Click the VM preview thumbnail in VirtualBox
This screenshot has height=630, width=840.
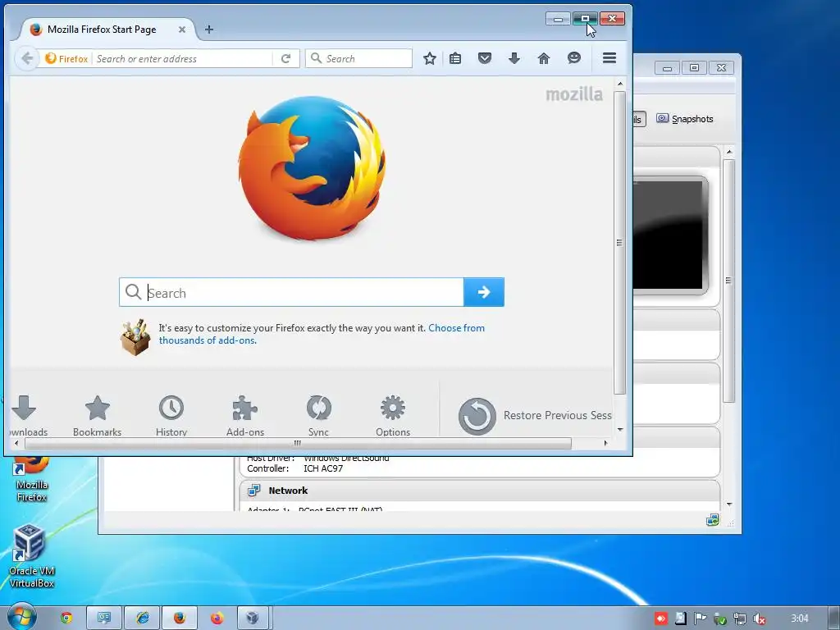[668, 235]
